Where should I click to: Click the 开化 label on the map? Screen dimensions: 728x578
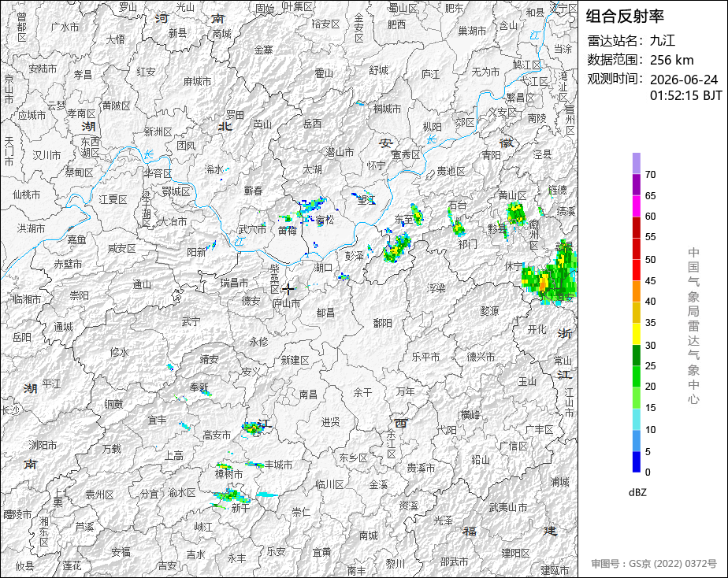pos(537,329)
